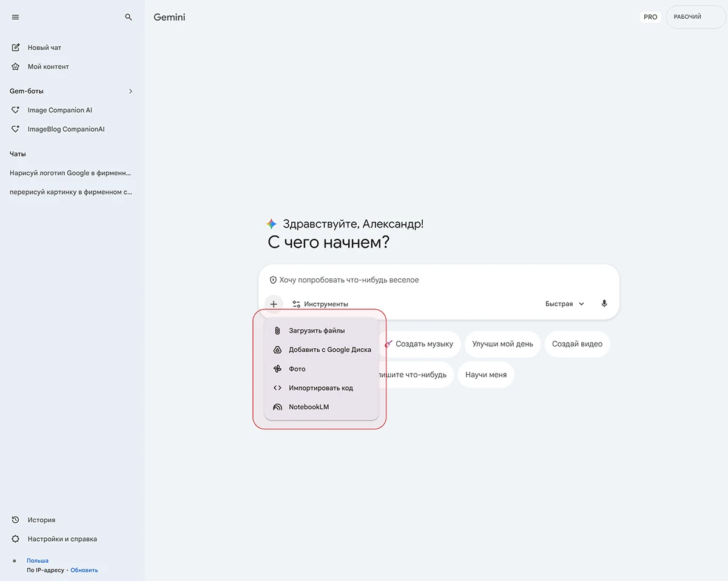Click the Создай видео suggestion chip
This screenshot has height=581, width=728.
coord(577,344)
